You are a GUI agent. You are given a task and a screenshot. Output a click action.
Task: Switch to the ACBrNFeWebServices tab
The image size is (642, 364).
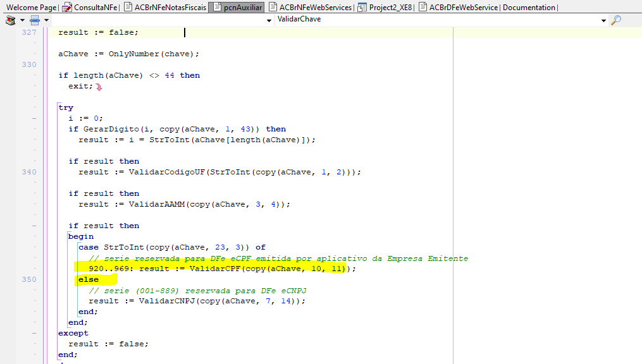[x=311, y=8]
